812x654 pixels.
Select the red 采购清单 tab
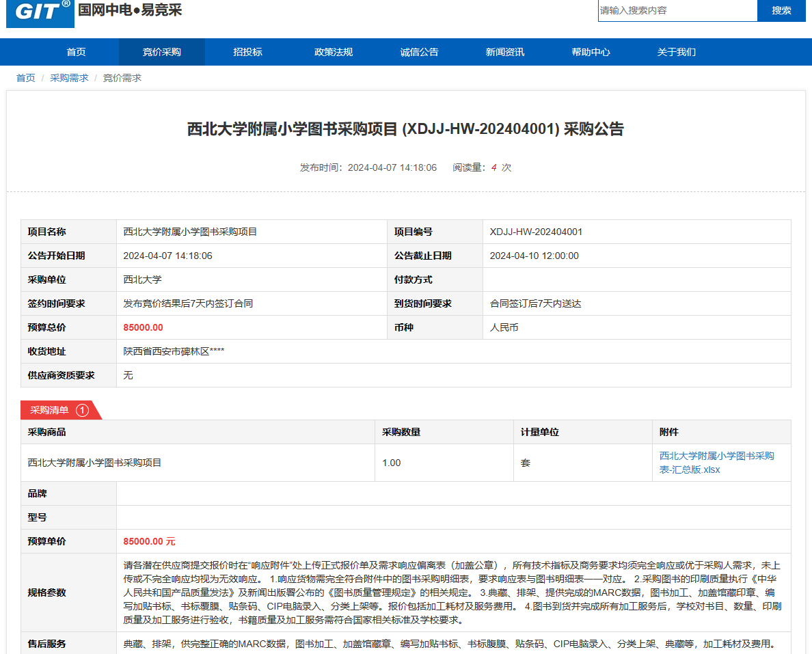coord(49,410)
